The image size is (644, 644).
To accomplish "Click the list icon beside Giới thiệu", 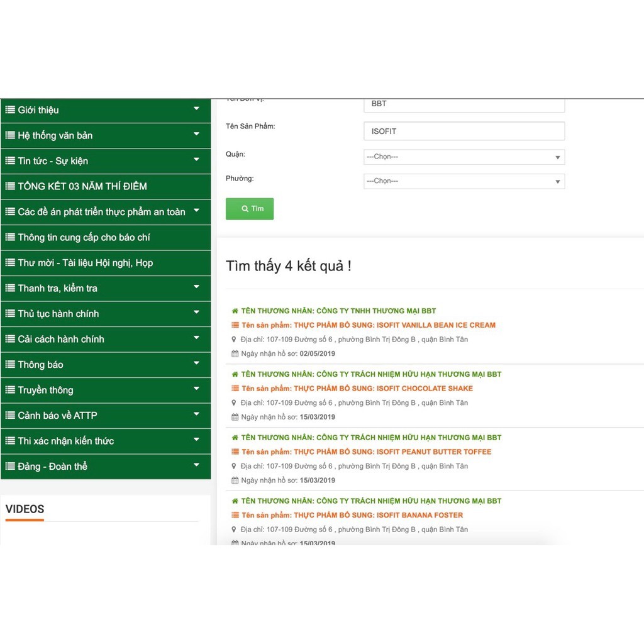I will tap(10, 110).
